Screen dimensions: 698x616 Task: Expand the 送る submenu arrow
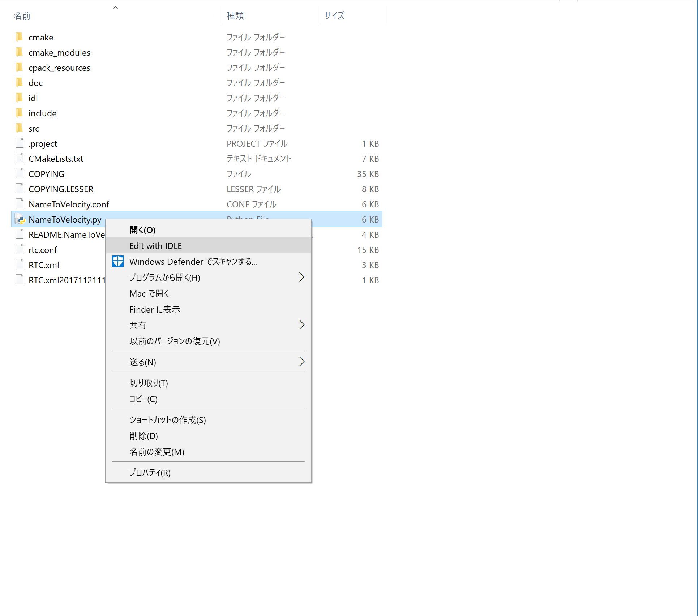[302, 362]
